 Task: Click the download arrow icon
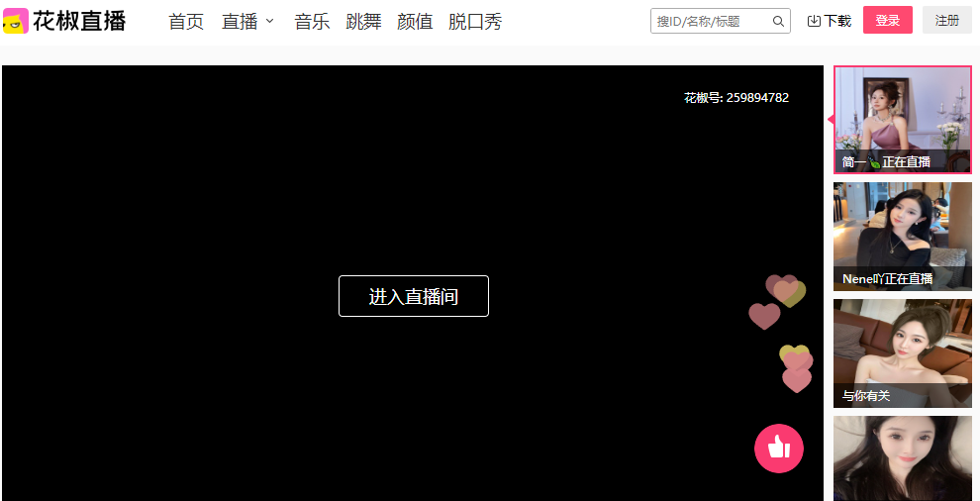coord(814,21)
